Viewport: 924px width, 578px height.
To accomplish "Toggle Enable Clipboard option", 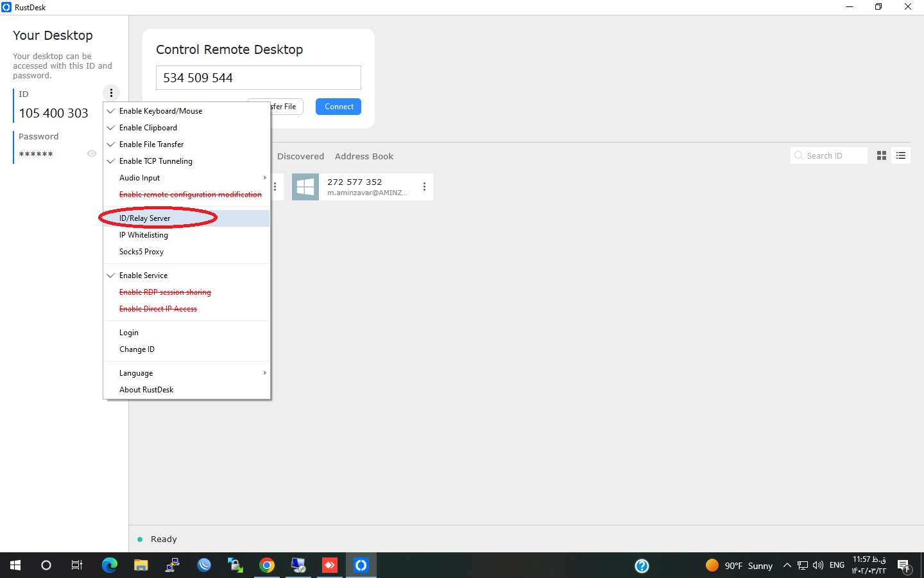I will click(148, 128).
